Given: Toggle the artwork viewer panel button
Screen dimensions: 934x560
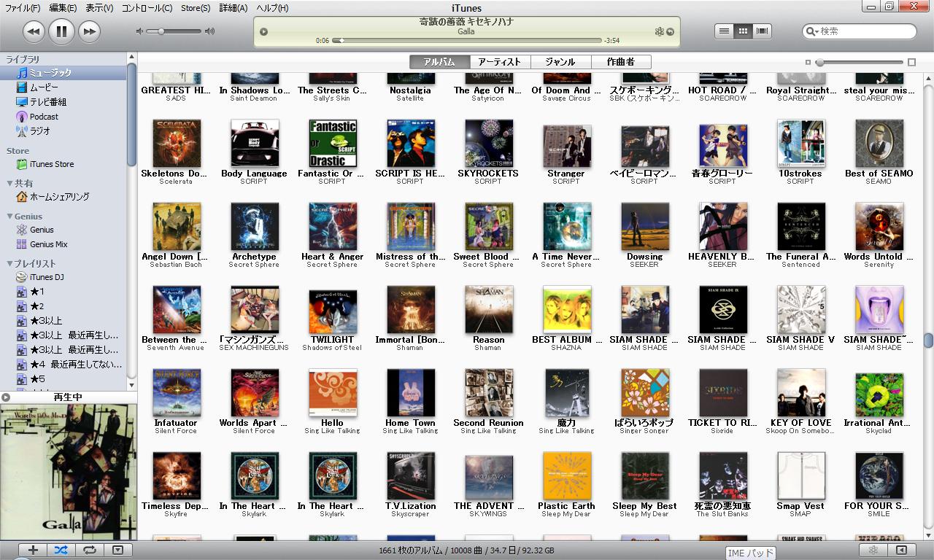Looking at the screenshot, I should [x=117, y=551].
